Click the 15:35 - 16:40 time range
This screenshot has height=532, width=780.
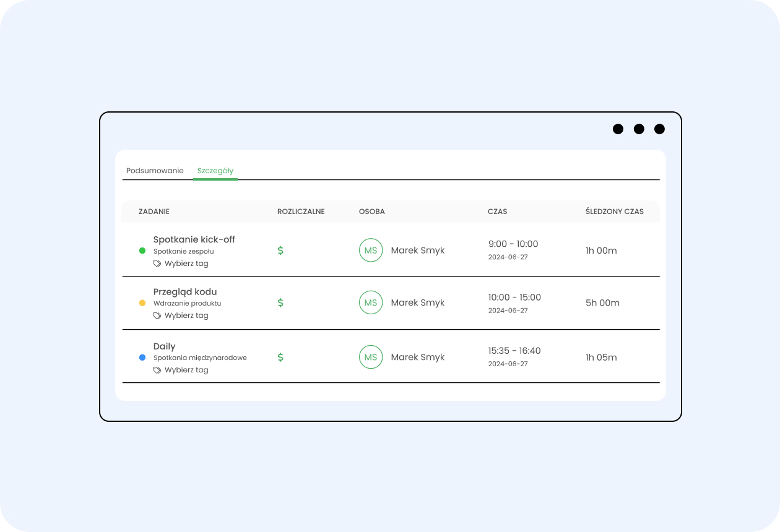coord(514,351)
